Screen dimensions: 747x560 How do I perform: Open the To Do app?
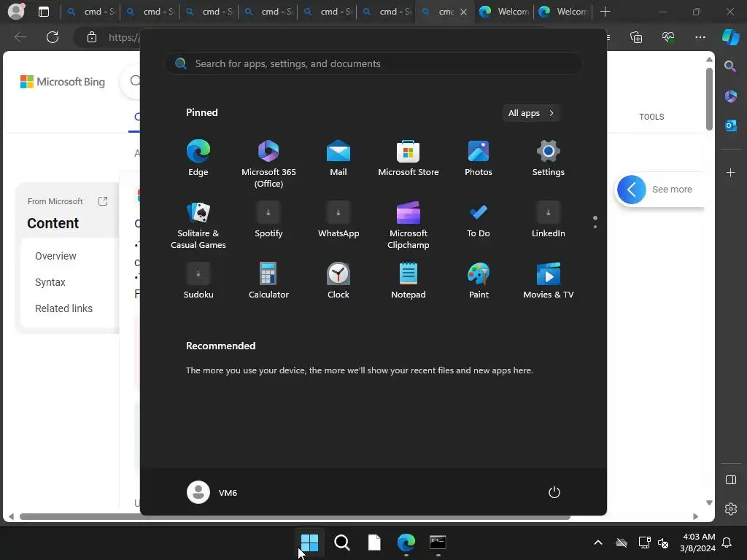479,220
